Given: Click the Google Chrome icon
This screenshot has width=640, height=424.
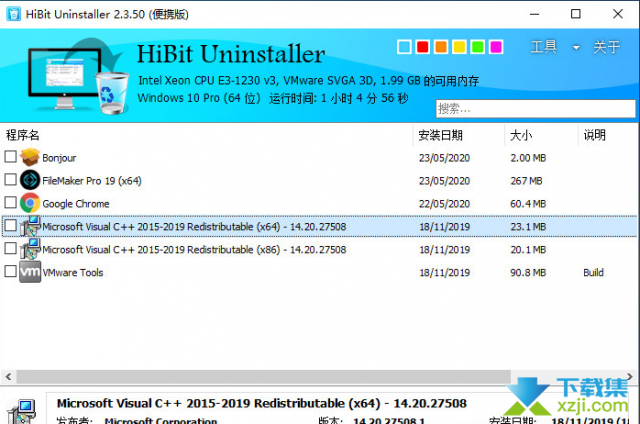Looking at the screenshot, I should 30,203.
